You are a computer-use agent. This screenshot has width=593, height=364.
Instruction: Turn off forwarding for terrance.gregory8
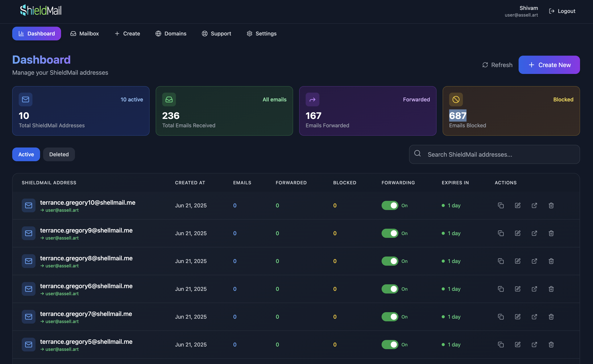[390, 261]
